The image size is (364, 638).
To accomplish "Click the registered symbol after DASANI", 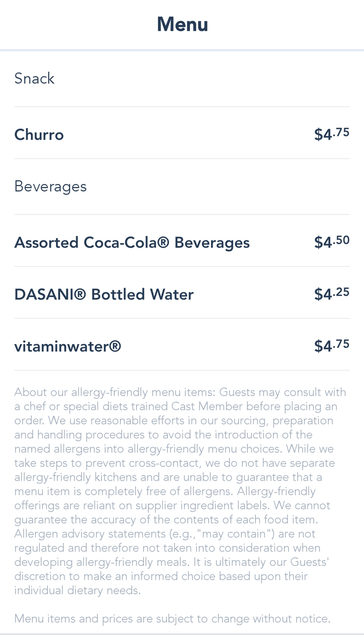I will point(80,295).
